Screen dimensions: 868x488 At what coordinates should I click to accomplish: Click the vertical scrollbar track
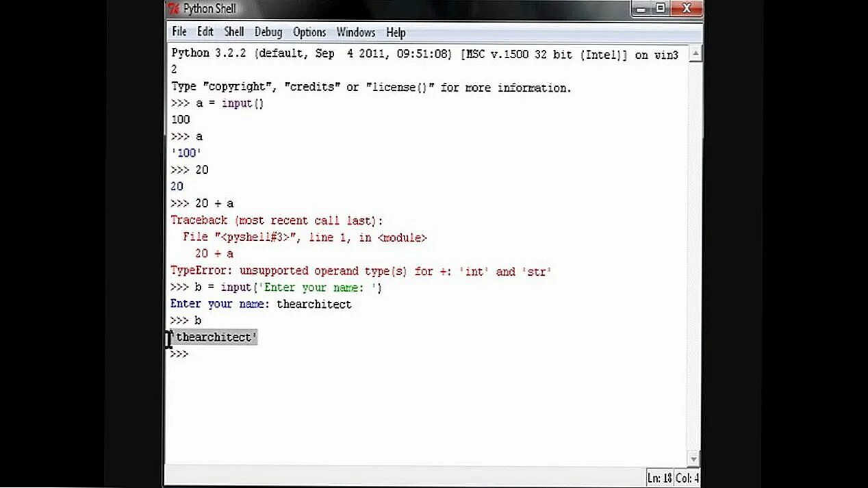tap(694, 257)
